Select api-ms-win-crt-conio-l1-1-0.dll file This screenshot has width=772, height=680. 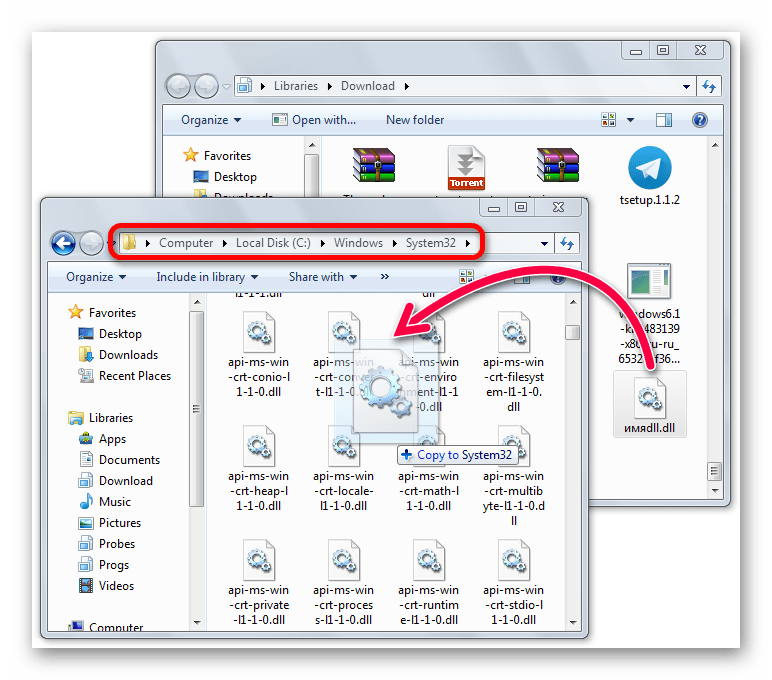point(258,355)
